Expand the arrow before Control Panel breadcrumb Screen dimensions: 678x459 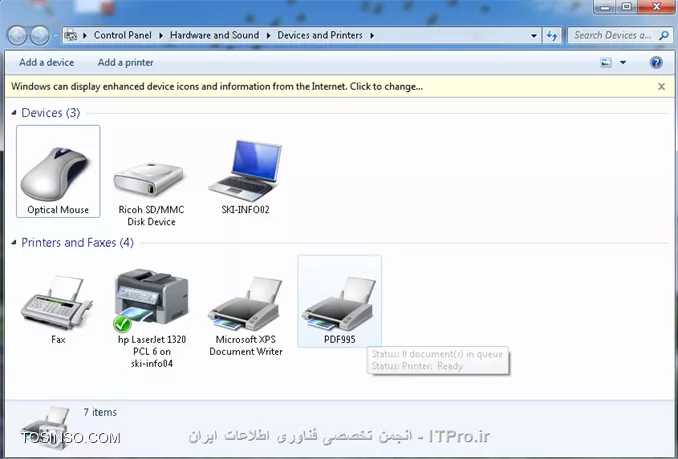[x=85, y=35]
